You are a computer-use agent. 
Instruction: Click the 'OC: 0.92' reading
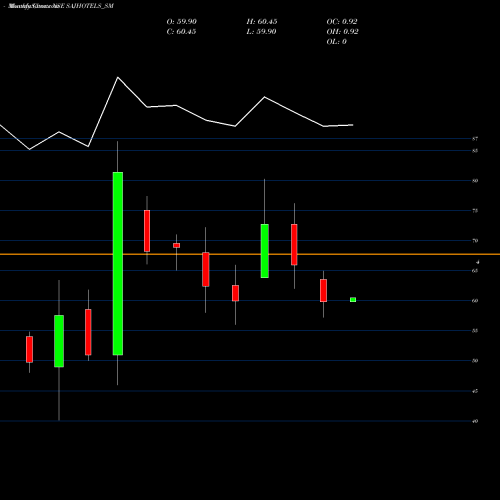pos(342,22)
